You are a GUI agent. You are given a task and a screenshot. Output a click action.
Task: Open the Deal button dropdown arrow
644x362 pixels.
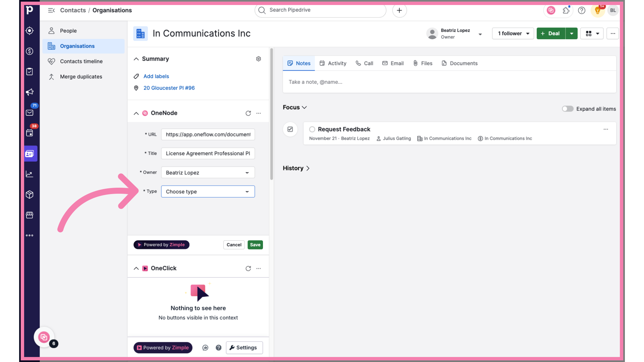[572, 34]
